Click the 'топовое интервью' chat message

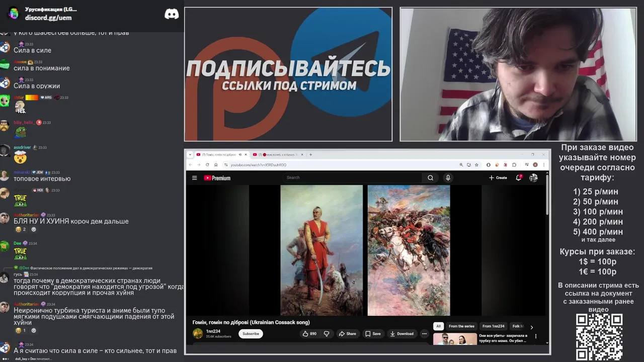42,178
